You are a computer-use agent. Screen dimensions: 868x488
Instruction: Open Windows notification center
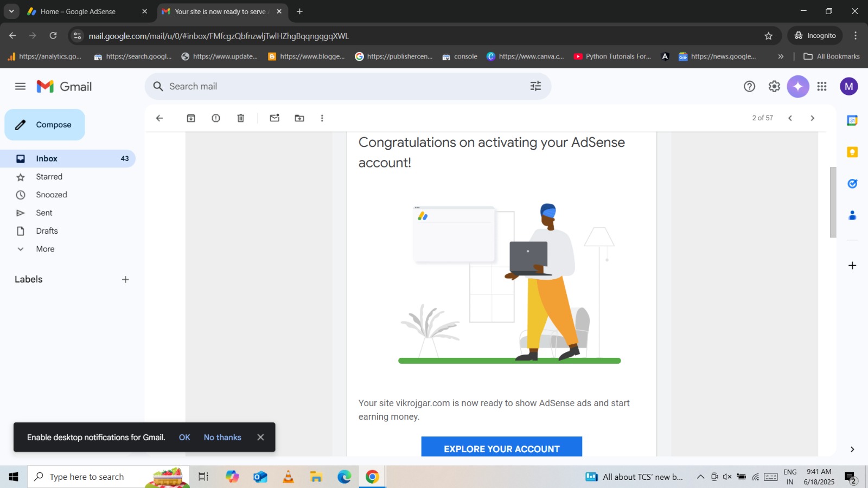pos(851,477)
